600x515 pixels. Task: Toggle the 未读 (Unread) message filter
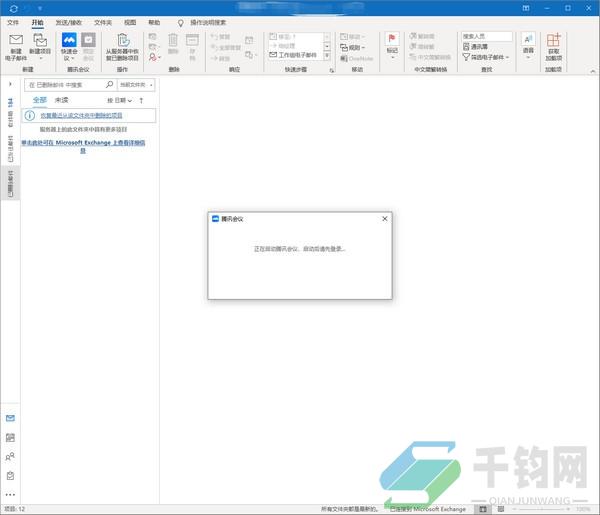(62, 101)
